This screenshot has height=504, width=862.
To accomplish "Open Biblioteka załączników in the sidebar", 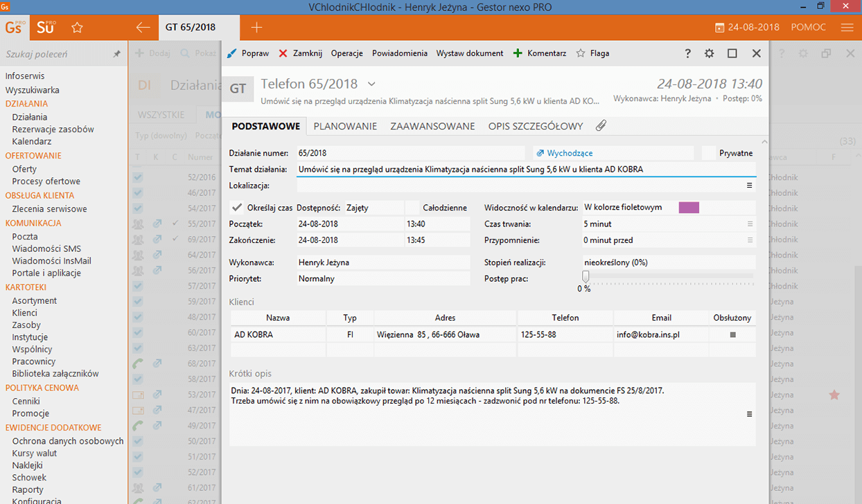I will (x=55, y=373).
